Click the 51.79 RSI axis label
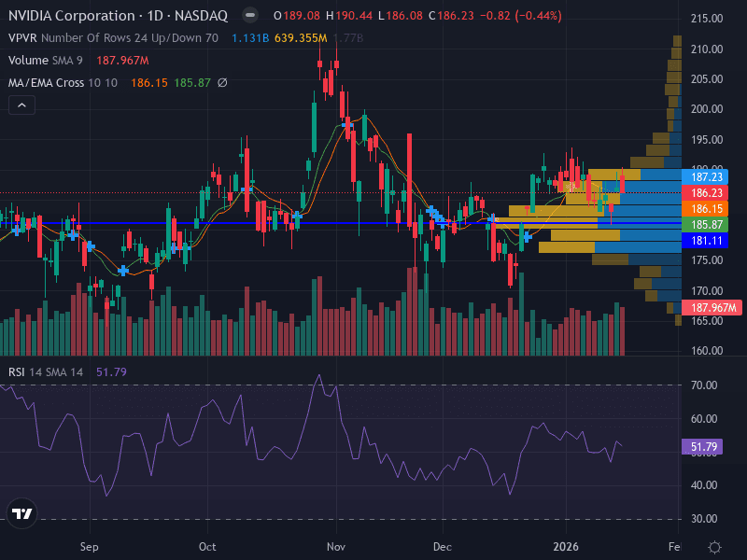The image size is (747, 560). (x=703, y=447)
